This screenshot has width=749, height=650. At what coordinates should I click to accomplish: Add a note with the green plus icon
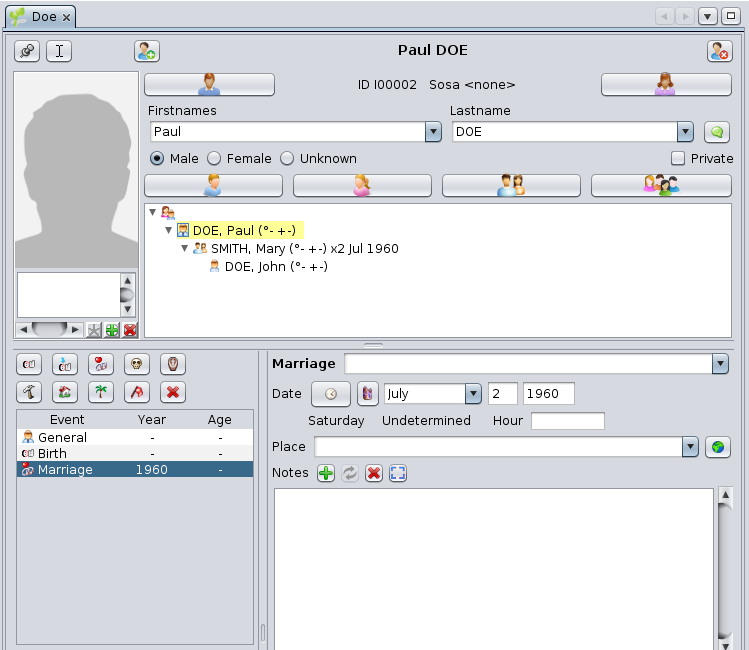point(326,473)
